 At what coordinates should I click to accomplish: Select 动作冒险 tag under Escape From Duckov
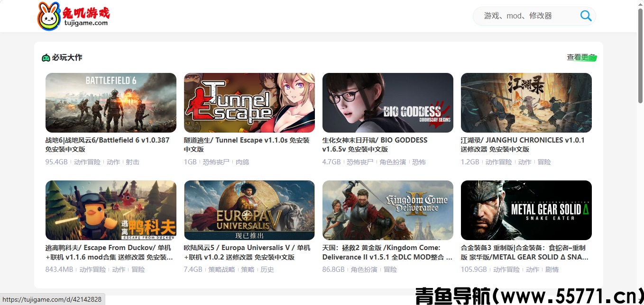(93, 269)
